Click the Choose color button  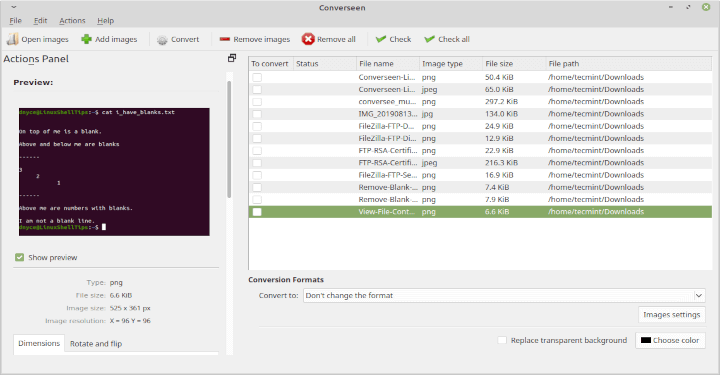point(670,340)
